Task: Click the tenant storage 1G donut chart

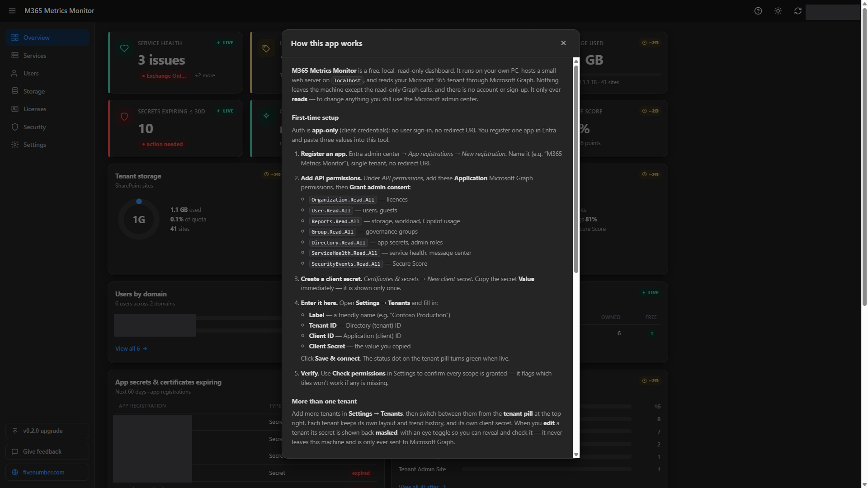Action: tap(139, 220)
